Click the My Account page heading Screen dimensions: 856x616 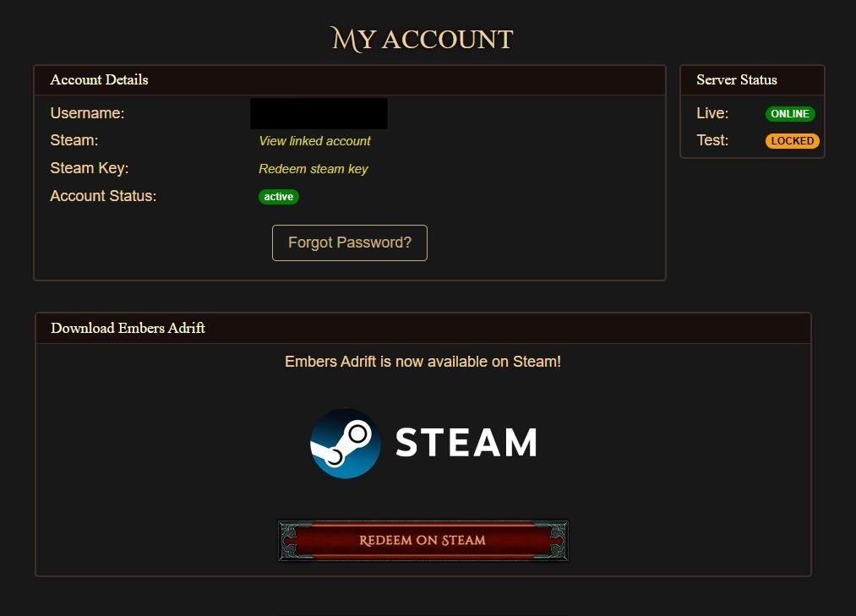click(x=422, y=40)
